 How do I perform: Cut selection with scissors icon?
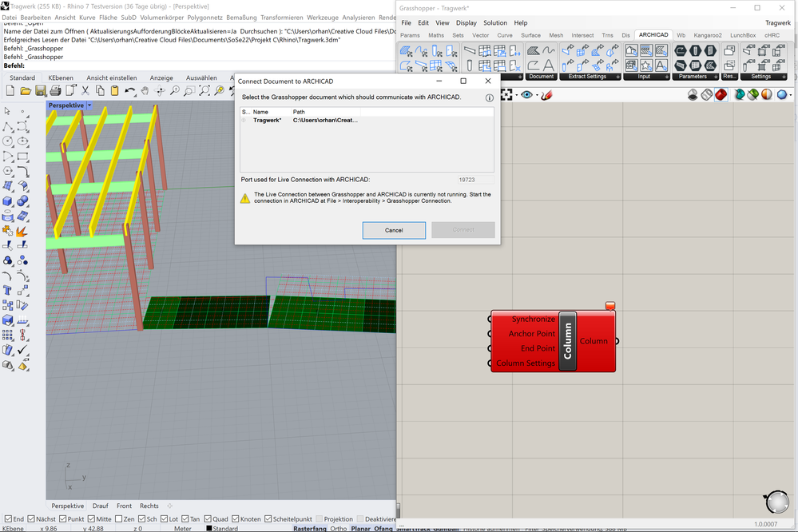pyautogui.click(x=85, y=90)
